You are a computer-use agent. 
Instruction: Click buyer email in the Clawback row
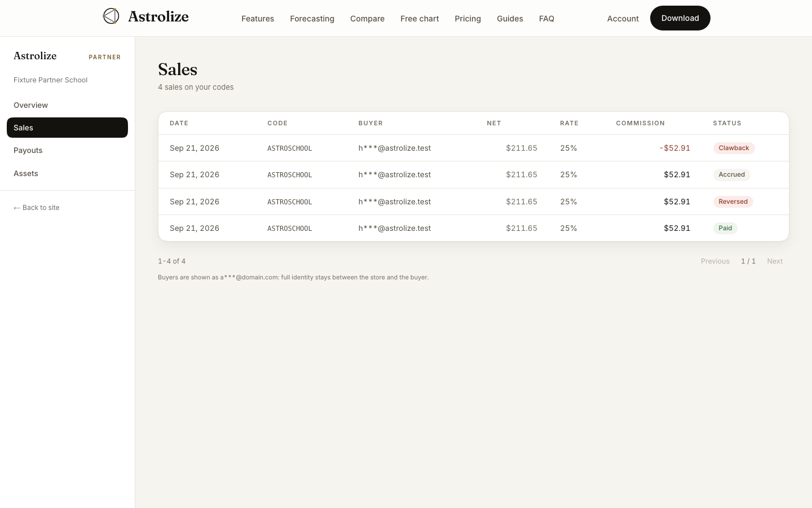click(x=395, y=148)
